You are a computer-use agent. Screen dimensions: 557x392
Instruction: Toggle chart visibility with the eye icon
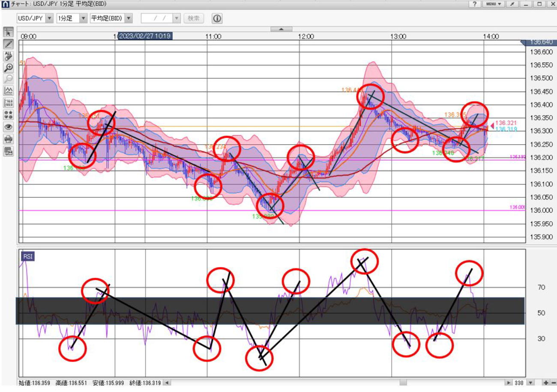[x=9, y=127]
